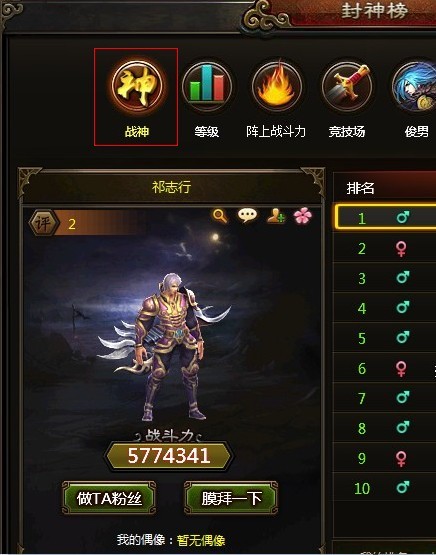Image resolution: width=436 pixels, height=555 pixels.
Task: Click the 评 comment badge
Action: click(x=44, y=223)
